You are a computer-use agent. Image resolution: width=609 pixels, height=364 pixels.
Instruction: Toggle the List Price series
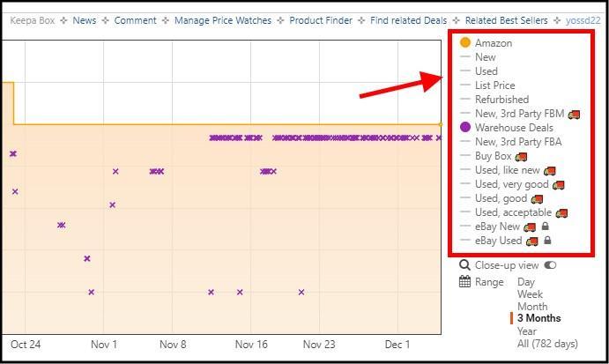point(494,85)
